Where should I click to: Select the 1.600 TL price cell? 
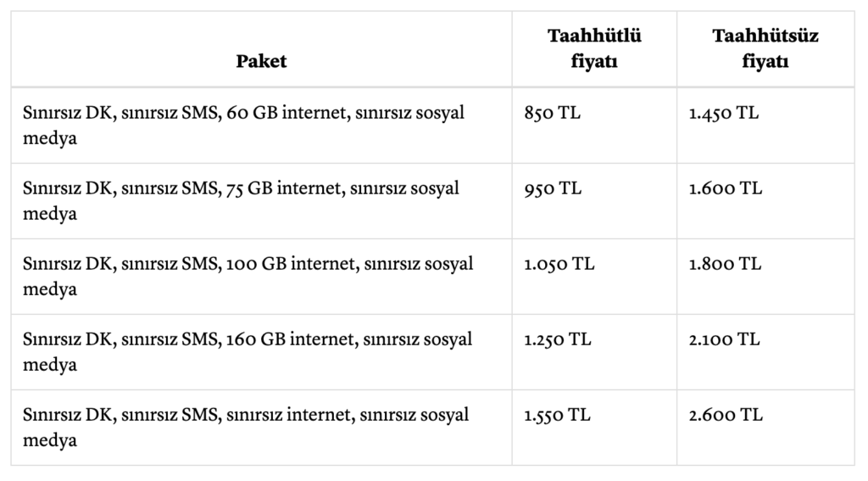pyautogui.click(x=726, y=188)
